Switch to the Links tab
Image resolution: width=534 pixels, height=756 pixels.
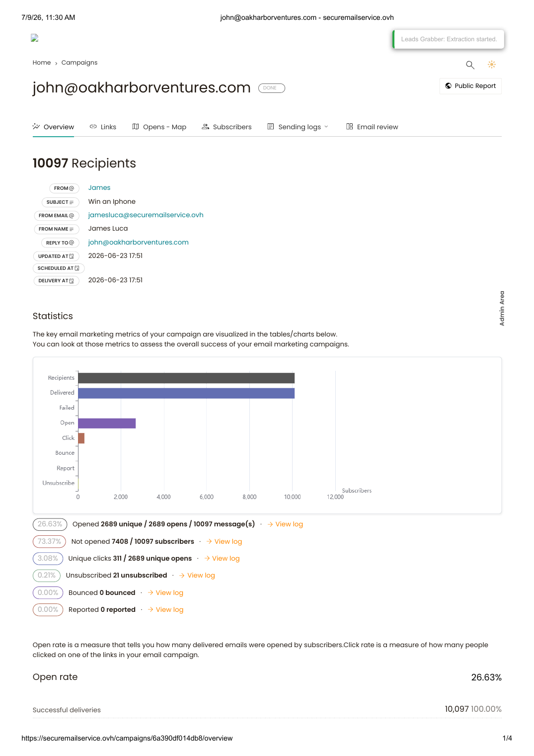coord(103,127)
